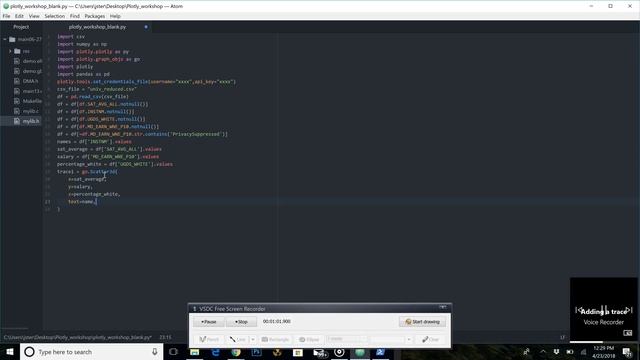Open the Makefile in the tree
Screen dimensions: 640x360
(x=32, y=101)
